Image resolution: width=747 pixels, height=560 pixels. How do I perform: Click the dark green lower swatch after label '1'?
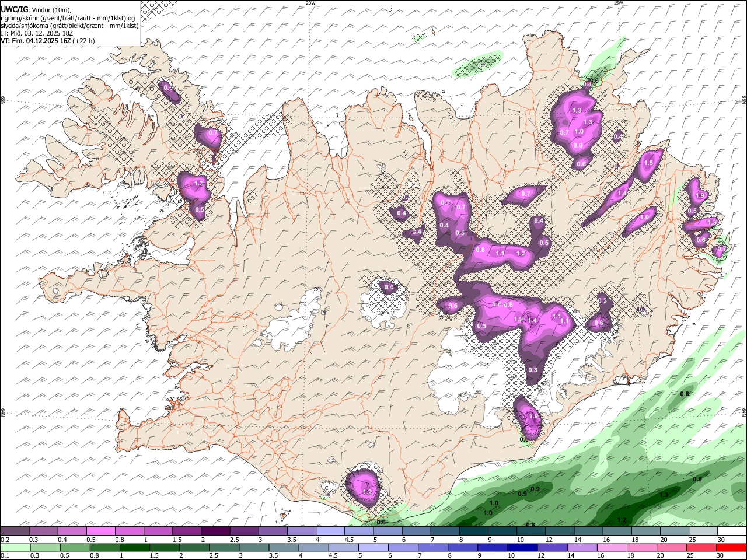(134, 547)
